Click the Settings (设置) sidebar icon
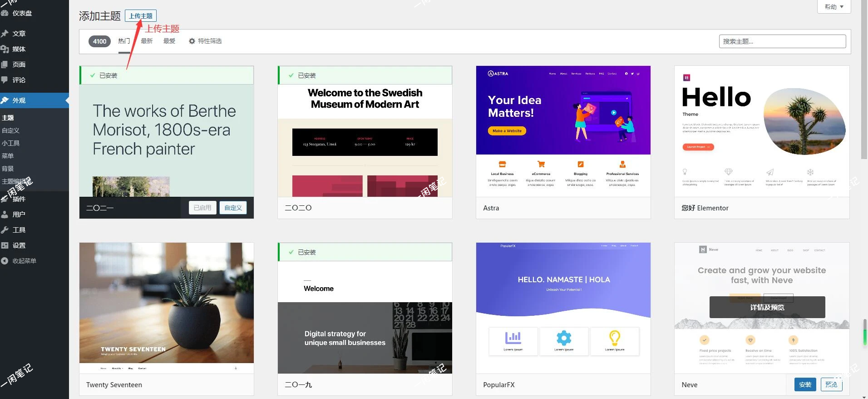The height and width of the screenshot is (399, 868). pos(5,245)
